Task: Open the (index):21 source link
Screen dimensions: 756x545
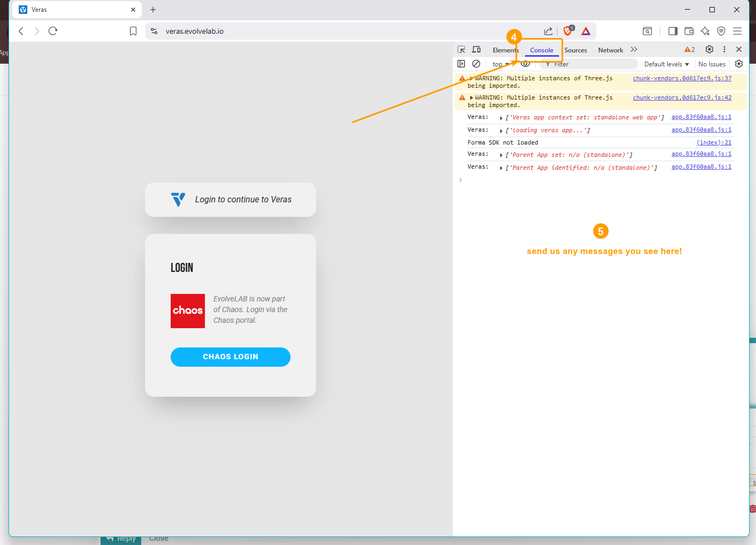Action: point(714,142)
